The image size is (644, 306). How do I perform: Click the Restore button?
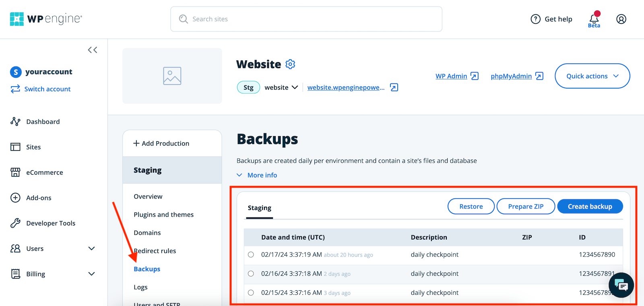[471, 207]
